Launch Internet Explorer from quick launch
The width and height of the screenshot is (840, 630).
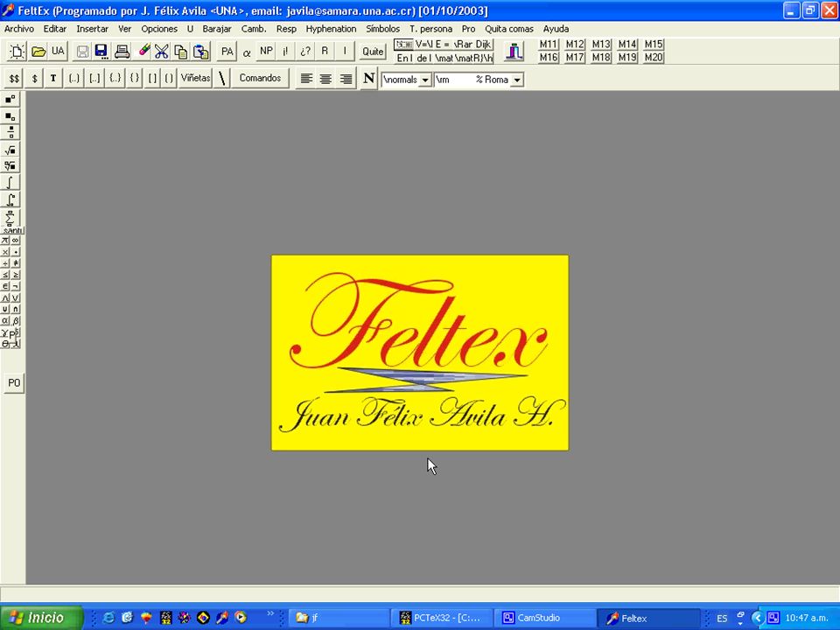(108, 618)
